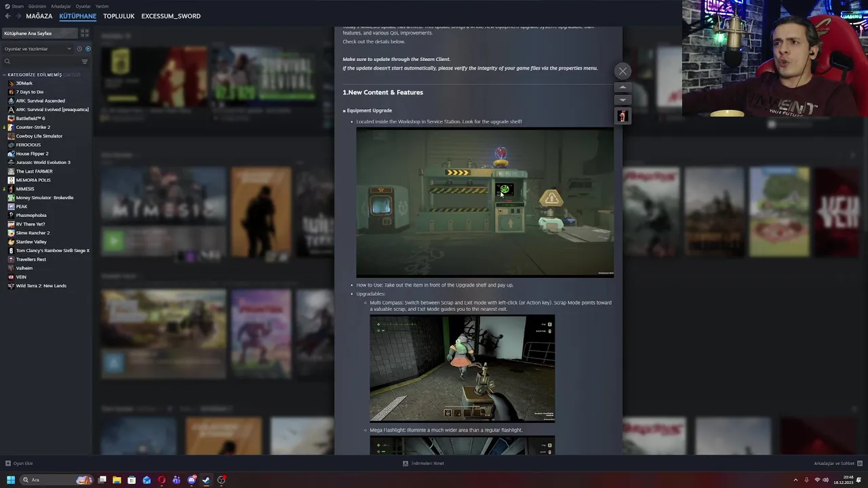
Task: Go to the KÜTÜPHANE tab
Action: tap(78, 16)
